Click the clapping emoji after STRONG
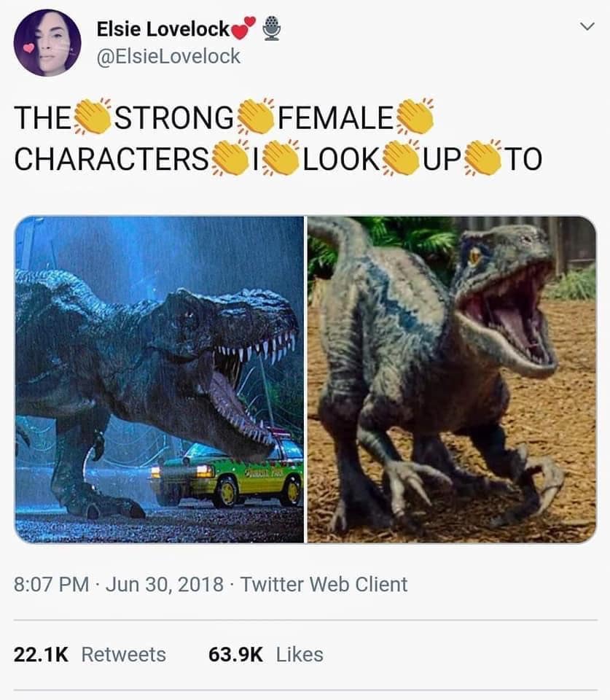Viewport: 610px width, 700px height. point(255,117)
